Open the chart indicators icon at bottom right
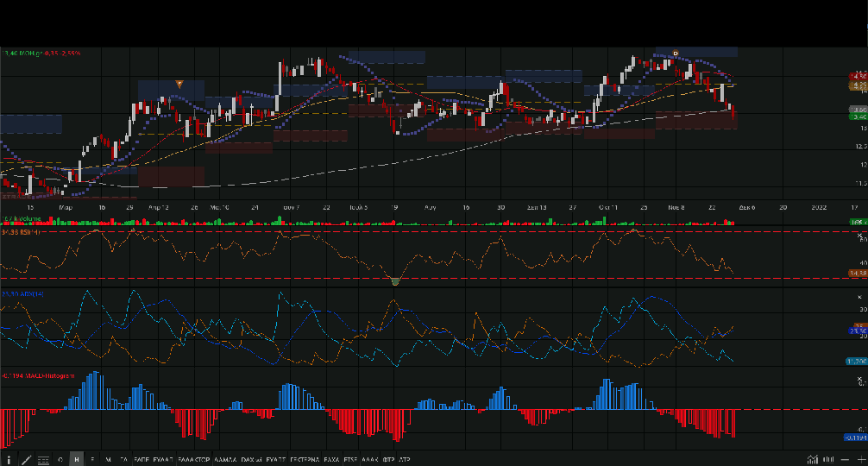The image size is (868, 466). pos(813,460)
